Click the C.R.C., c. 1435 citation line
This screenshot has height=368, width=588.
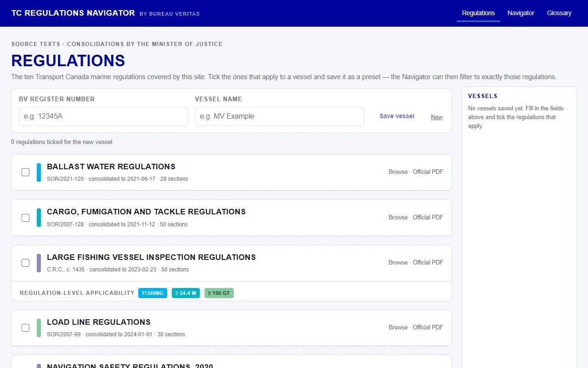click(118, 270)
